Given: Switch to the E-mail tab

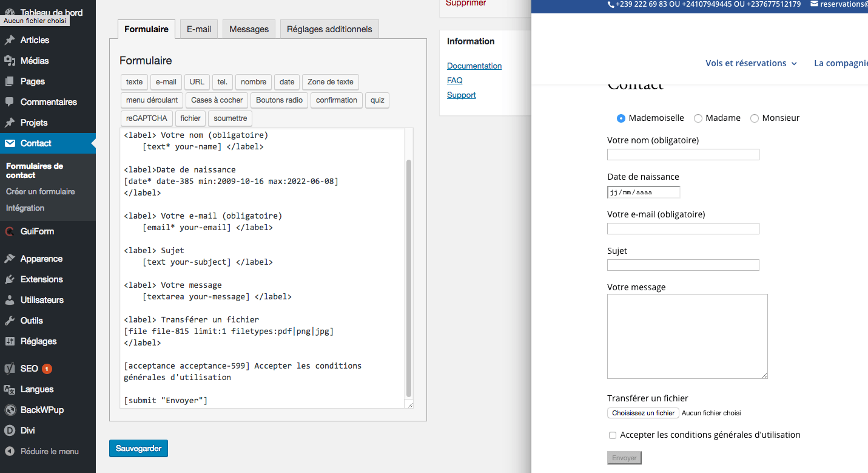Looking at the screenshot, I should [x=198, y=29].
